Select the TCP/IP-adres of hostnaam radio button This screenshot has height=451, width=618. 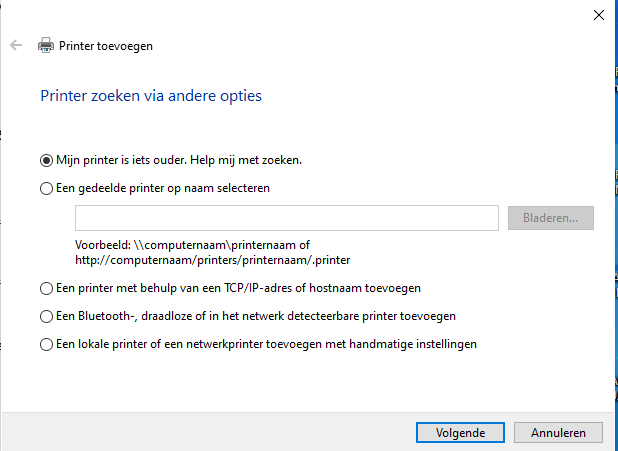46,288
